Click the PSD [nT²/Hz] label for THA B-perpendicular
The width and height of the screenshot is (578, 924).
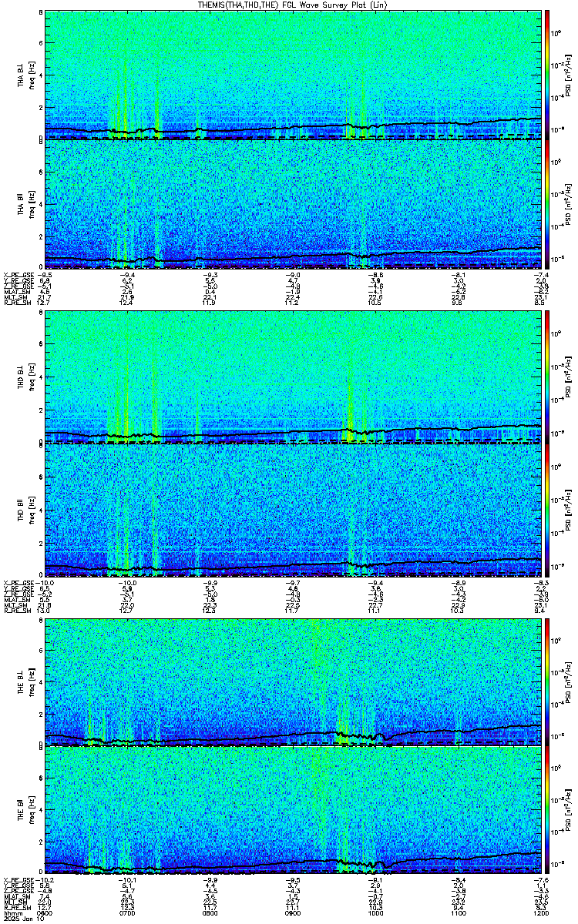pyautogui.click(x=569, y=75)
